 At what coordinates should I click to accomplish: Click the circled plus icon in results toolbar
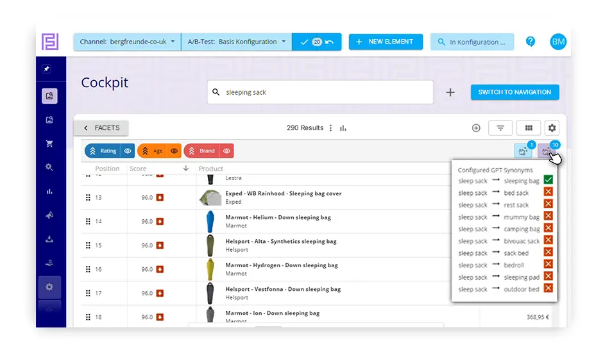click(476, 128)
